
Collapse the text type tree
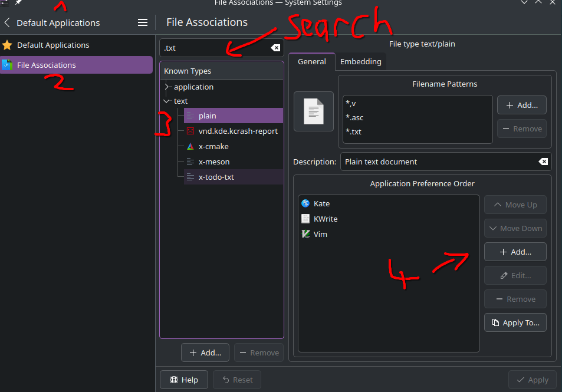click(x=166, y=101)
